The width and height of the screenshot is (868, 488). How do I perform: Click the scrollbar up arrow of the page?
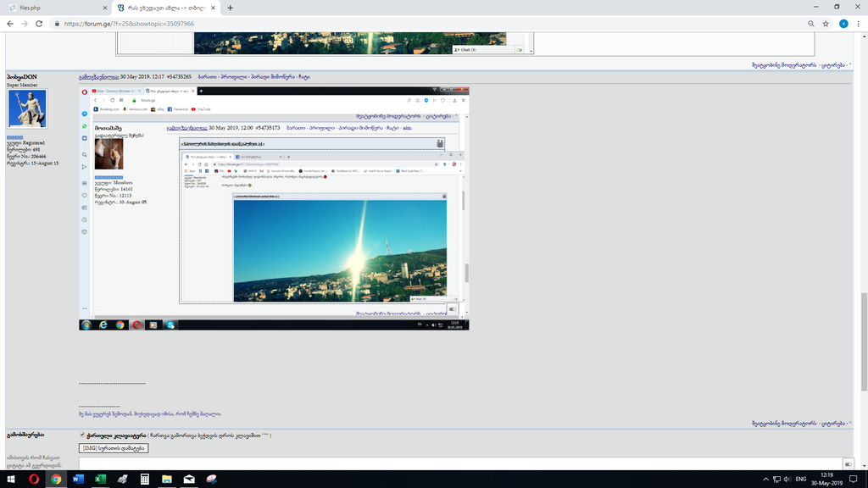coord(864,36)
